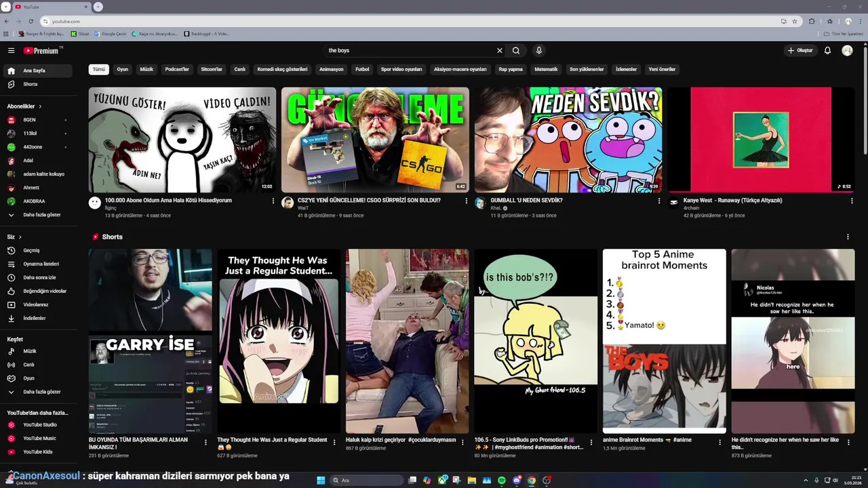Select the Müzik filter chip
The image size is (868, 488).
pos(146,69)
